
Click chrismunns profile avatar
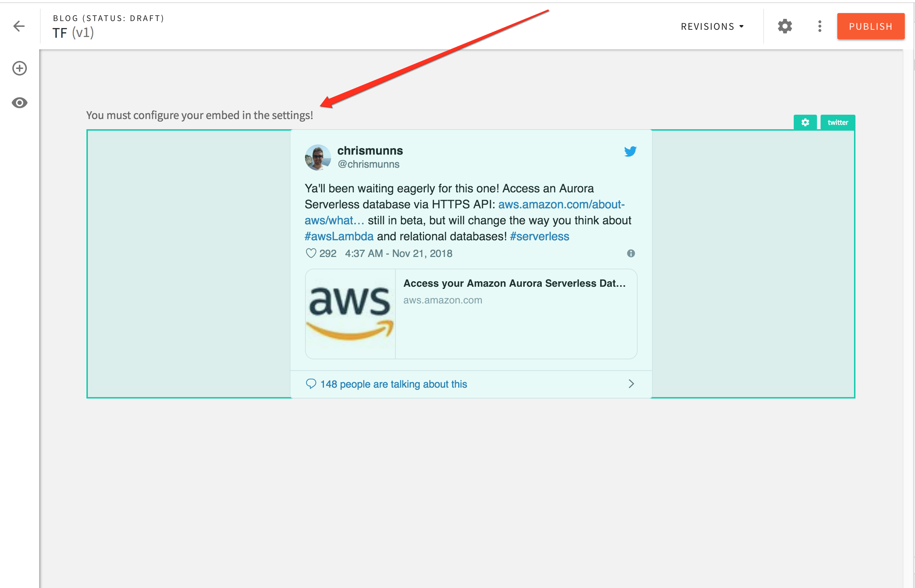pyautogui.click(x=318, y=157)
